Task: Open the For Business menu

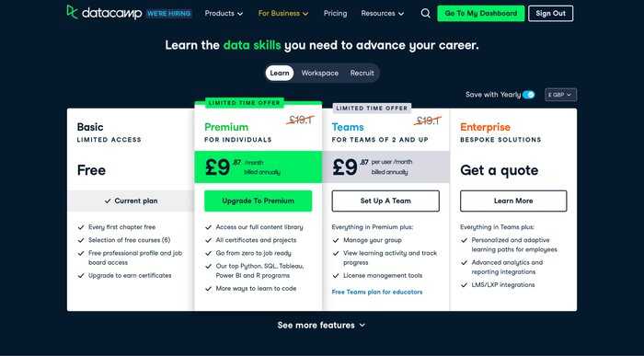Action: click(283, 14)
